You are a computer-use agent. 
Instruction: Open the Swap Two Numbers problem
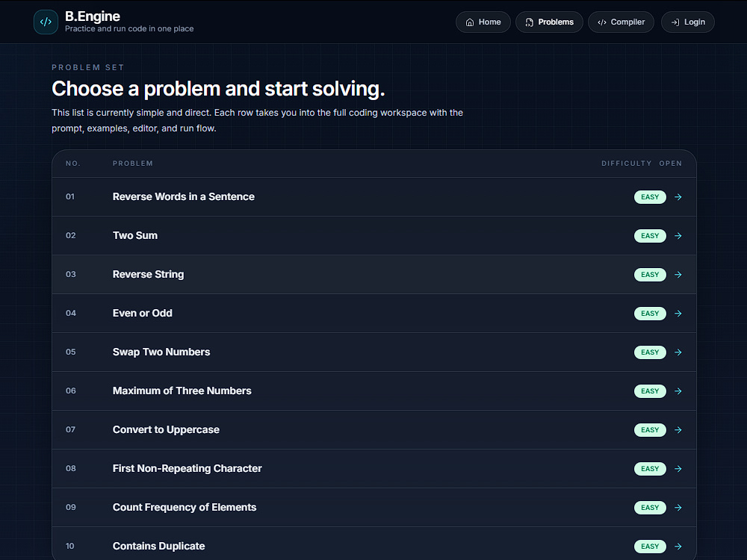coord(161,352)
